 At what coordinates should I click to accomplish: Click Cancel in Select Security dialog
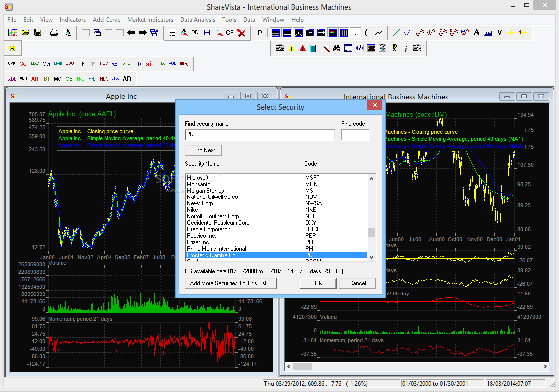point(357,283)
